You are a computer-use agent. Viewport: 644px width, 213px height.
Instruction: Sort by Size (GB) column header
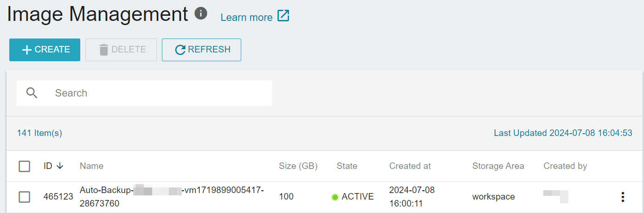(298, 166)
